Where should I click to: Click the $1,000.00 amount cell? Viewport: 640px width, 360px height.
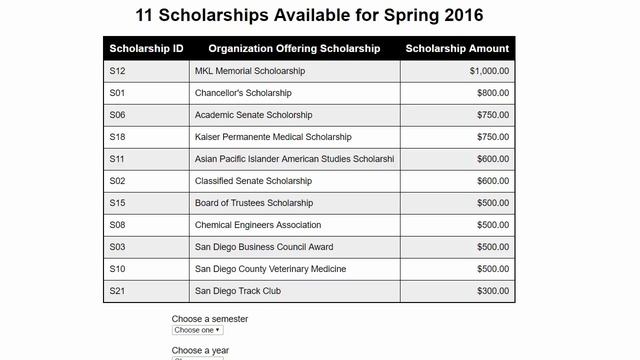click(x=458, y=71)
